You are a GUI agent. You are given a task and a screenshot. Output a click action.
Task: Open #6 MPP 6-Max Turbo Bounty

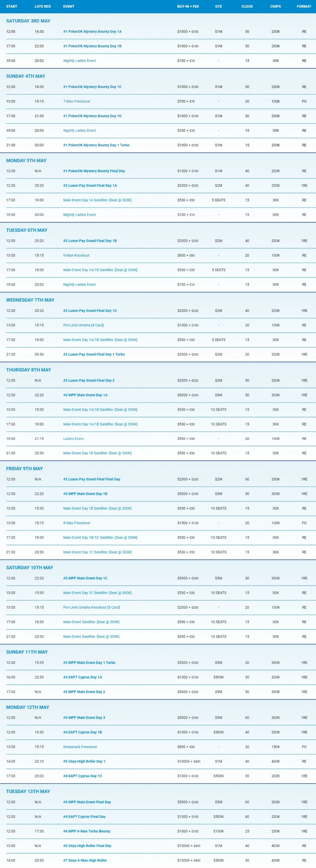click(x=87, y=831)
